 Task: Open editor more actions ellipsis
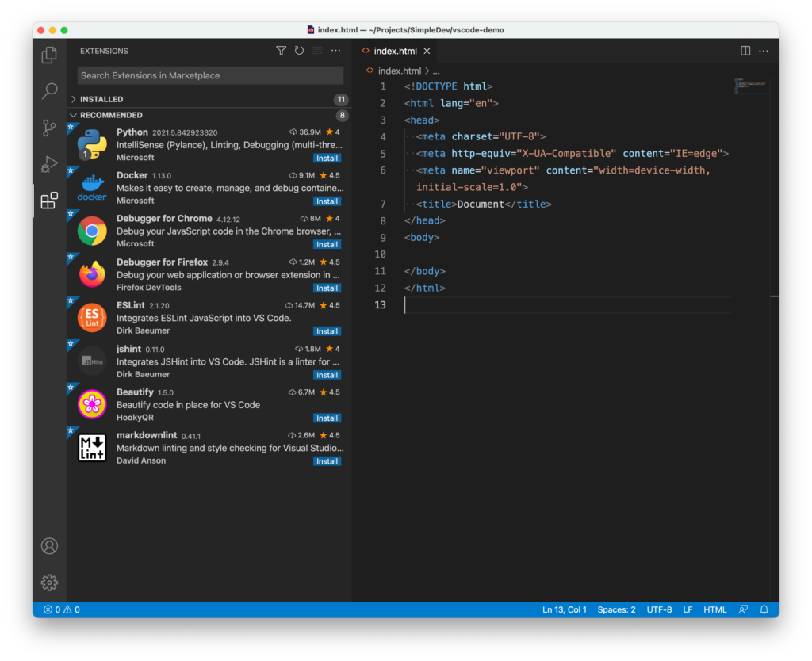tap(764, 51)
